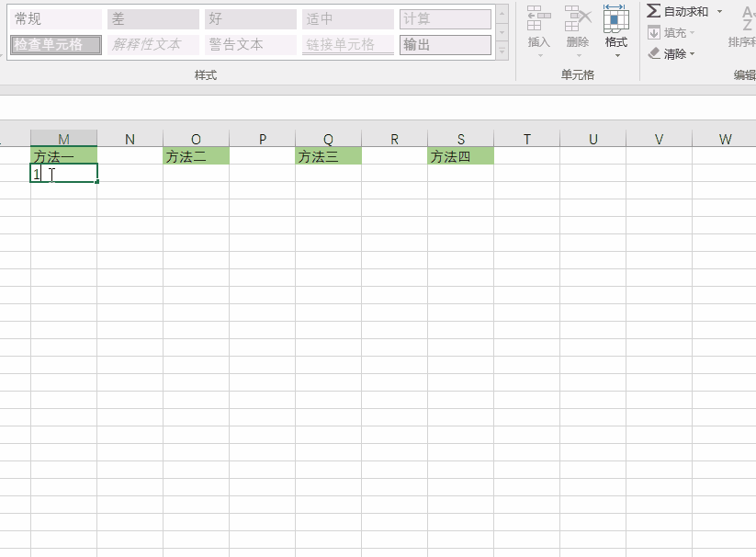
Task: Select column N header
Action: coord(130,139)
